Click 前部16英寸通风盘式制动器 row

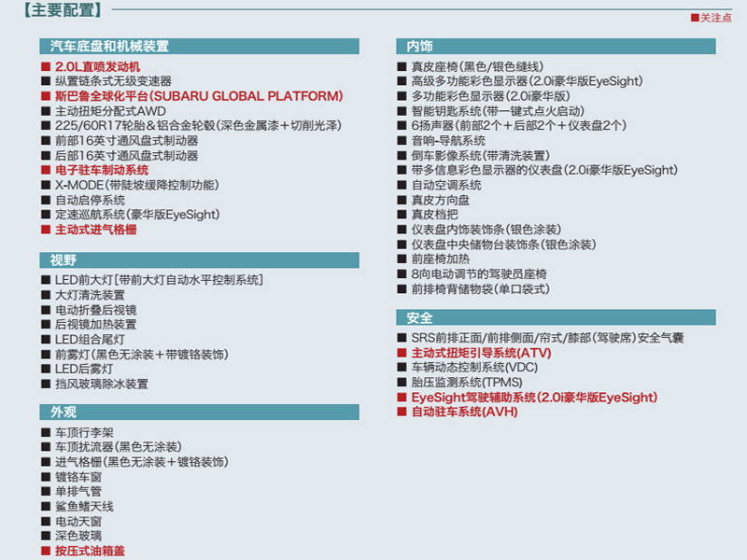point(120,141)
